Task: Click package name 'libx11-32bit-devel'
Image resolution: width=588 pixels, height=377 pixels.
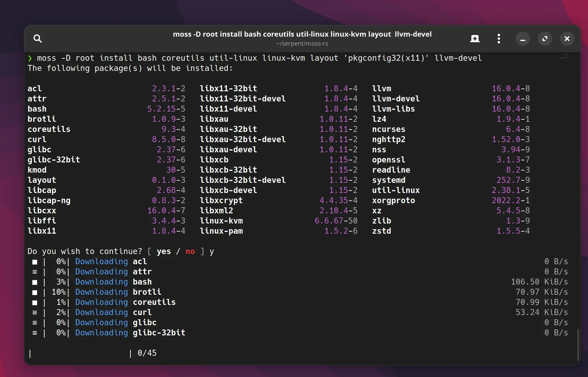Action: click(243, 99)
